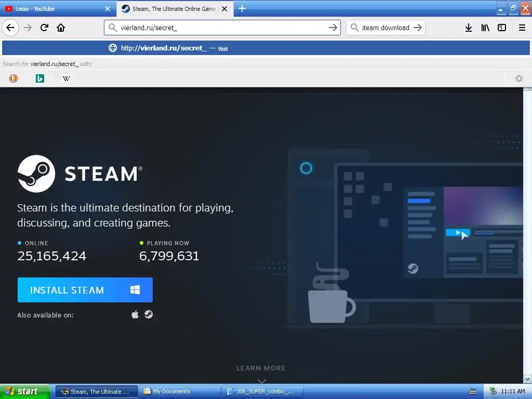Click the keyboard icon in system tray
Image resolution: width=532 pixels, height=399 pixels.
[473, 392]
